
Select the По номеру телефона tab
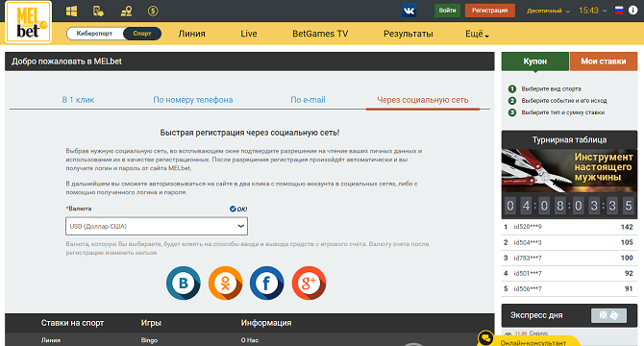[x=193, y=100]
